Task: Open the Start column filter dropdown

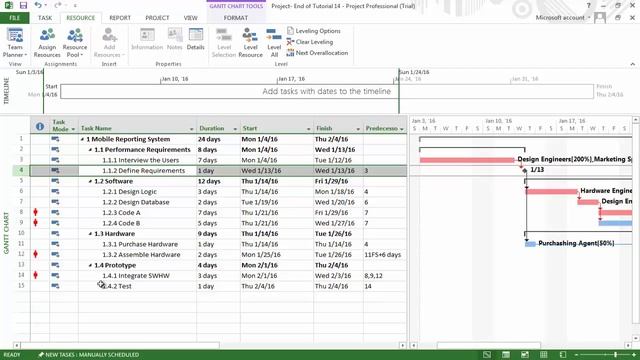Action: click(x=309, y=129)
